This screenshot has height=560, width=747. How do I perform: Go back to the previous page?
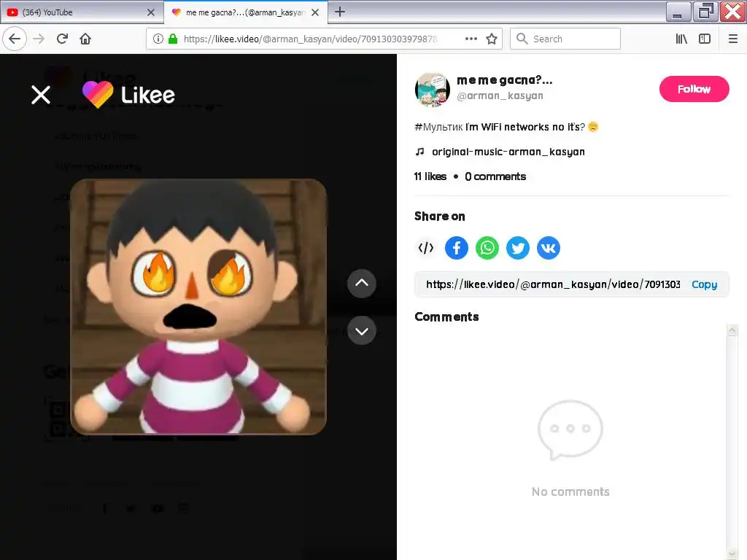[15, 39]
